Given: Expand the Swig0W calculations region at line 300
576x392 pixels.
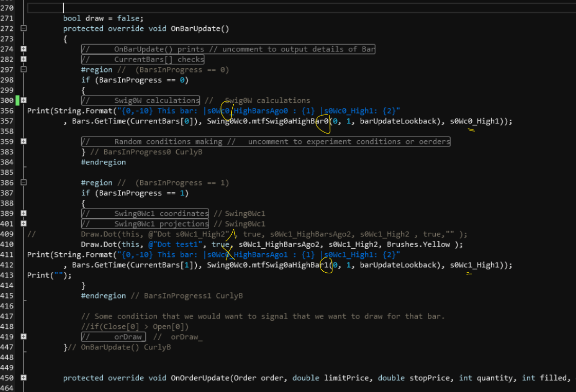Looking at the screenshot, I should click(x=24, y=100).
